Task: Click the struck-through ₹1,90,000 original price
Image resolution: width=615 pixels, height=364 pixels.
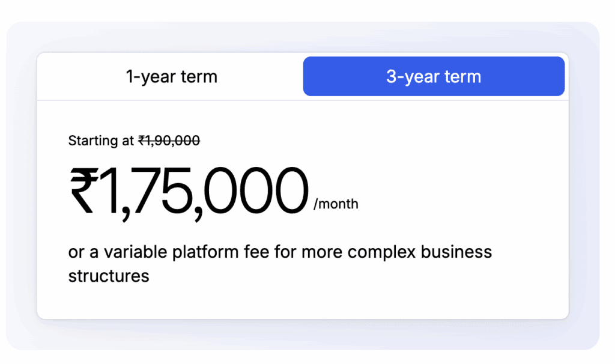Action: 169,141
